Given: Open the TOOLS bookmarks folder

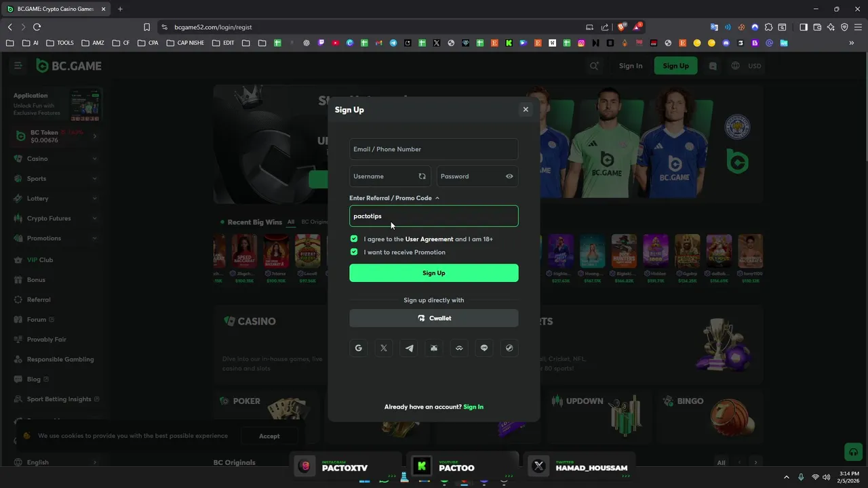Looking at the screenshot, I should pyautogui.click(x=60, y=43).
